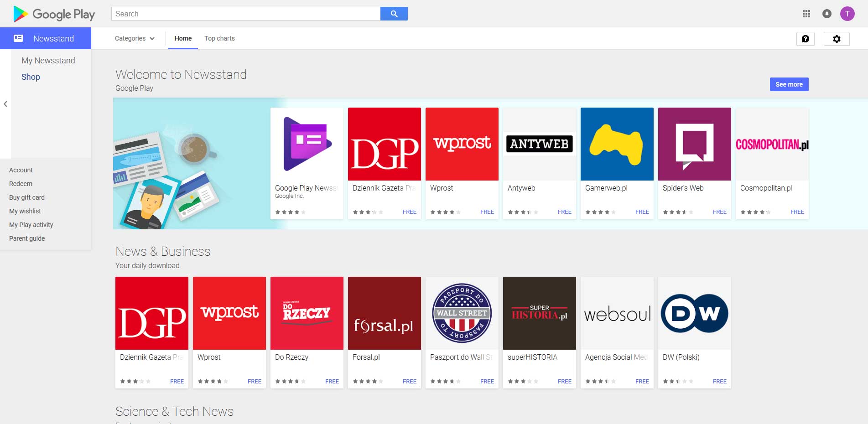Click the Welcome to Newsstand heading
Image resolution: width=868 pixels, height=424 pixels.
click(x=181, y=74)
